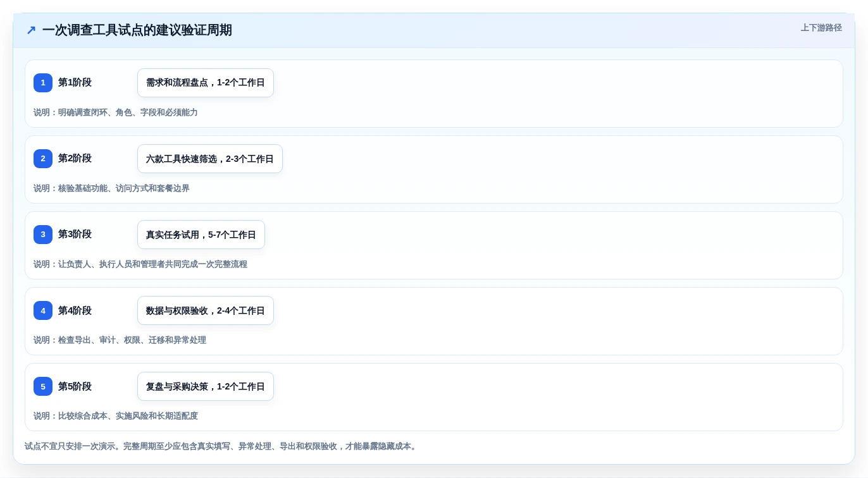Image resolution: width=868 pixels, height=478 pixels.
Task: Click the number 5 stage badge
Action: (x=43, y=386)
